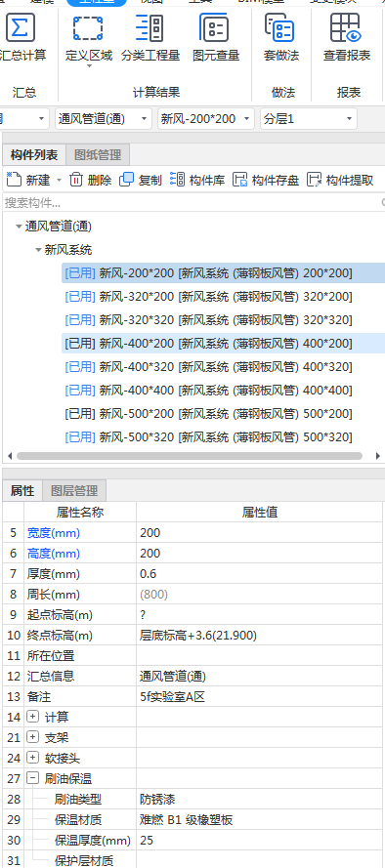Click the 宽度(mm) value 200

259,533
